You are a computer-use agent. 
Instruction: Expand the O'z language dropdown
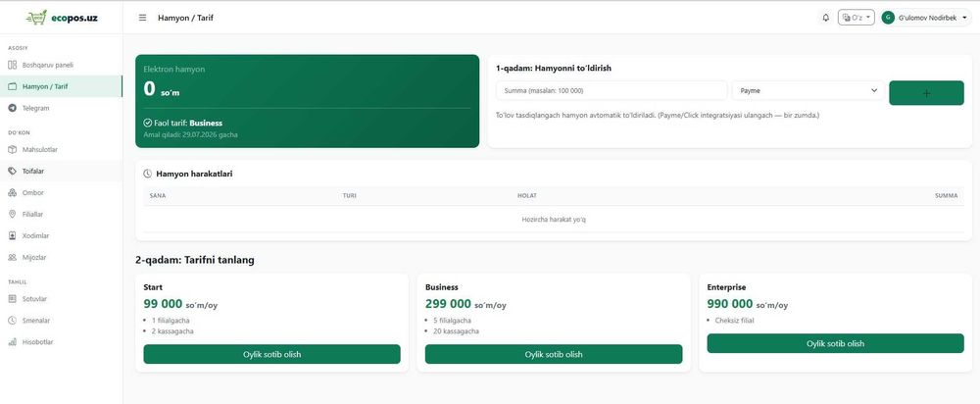(856, 18)
